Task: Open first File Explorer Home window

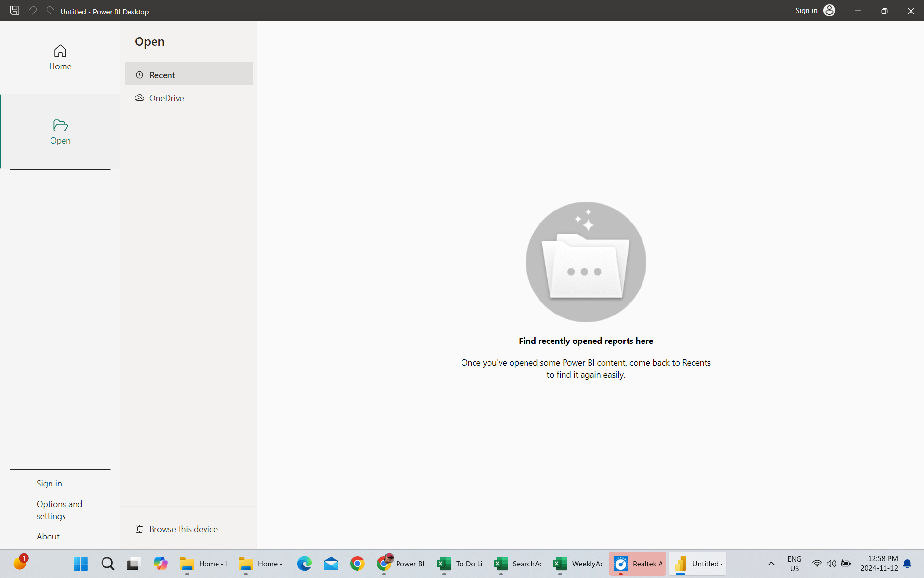Action: click(x=203, y=564)
